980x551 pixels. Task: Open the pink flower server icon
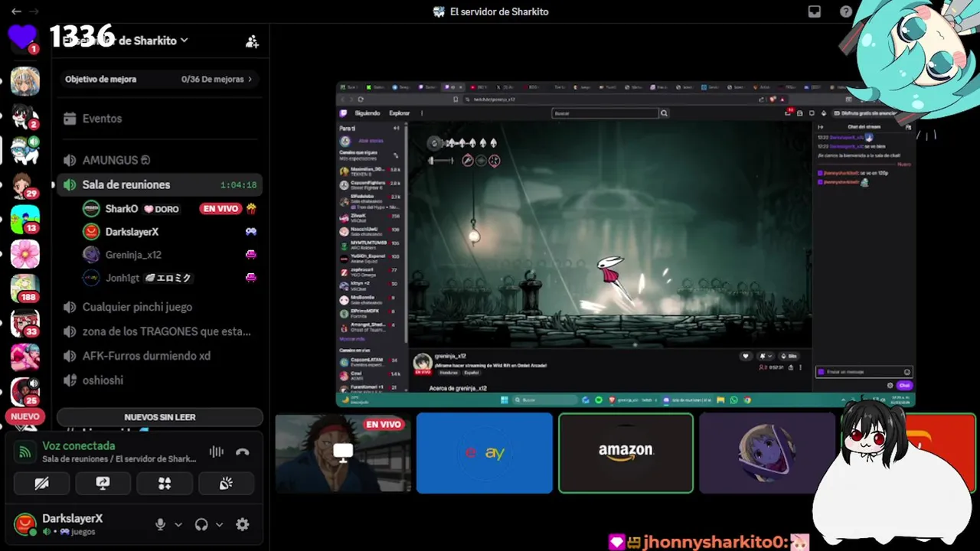point(24,254)
